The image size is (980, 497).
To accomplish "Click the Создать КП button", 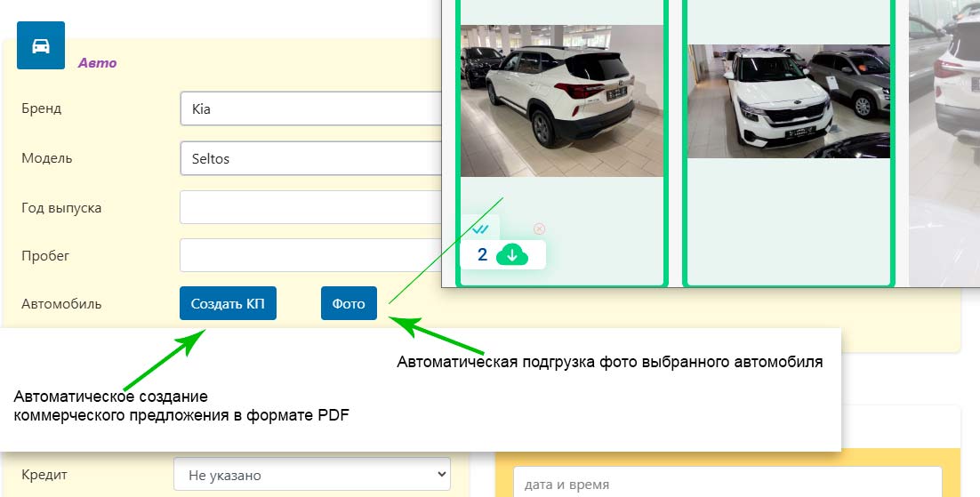I will (228, 303).
